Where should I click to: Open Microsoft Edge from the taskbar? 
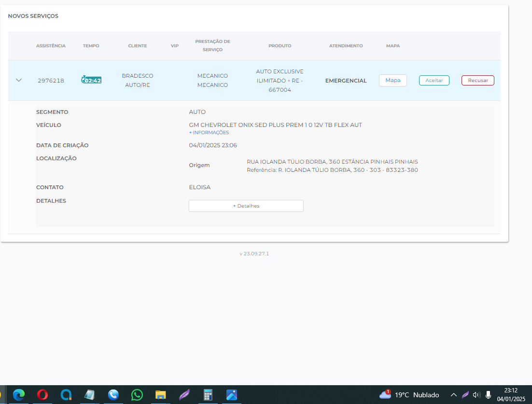point(19,395)
